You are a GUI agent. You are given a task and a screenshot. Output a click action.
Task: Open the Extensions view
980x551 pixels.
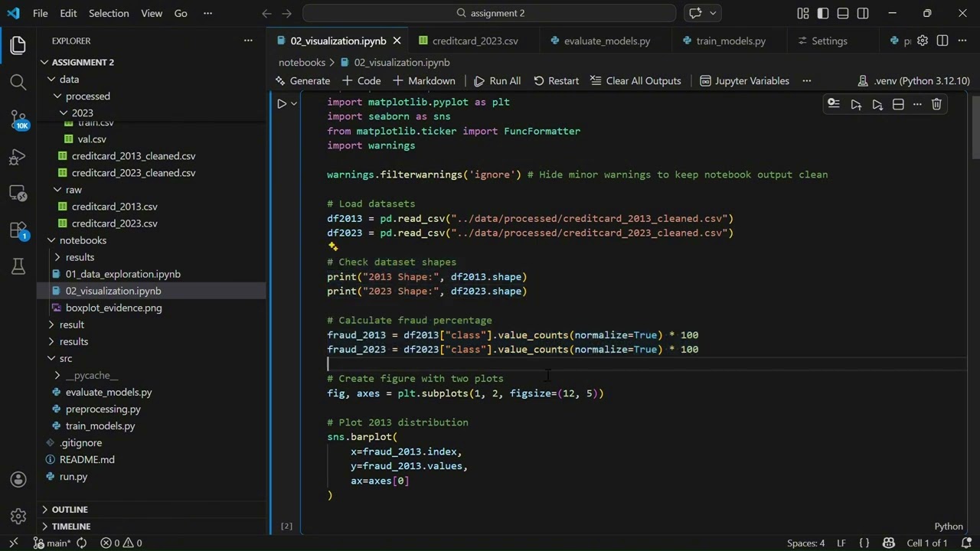(18, 230)
